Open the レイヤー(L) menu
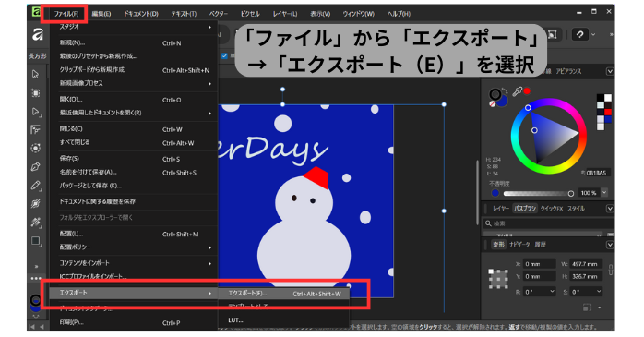644x337 pixels. point(284,14)
